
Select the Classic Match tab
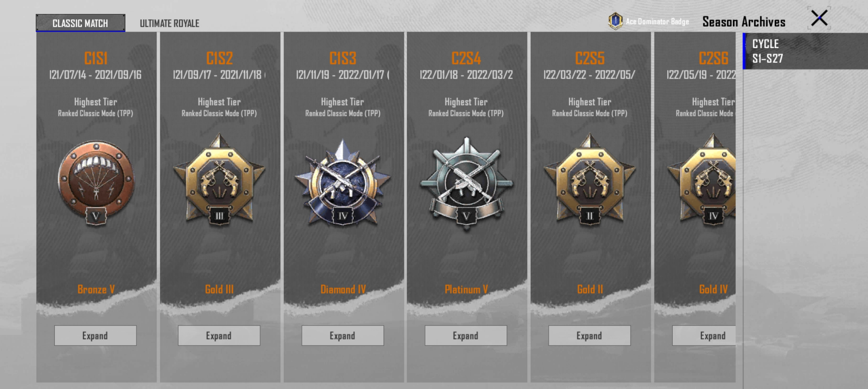pyautogui.click(x=81, y=23)
